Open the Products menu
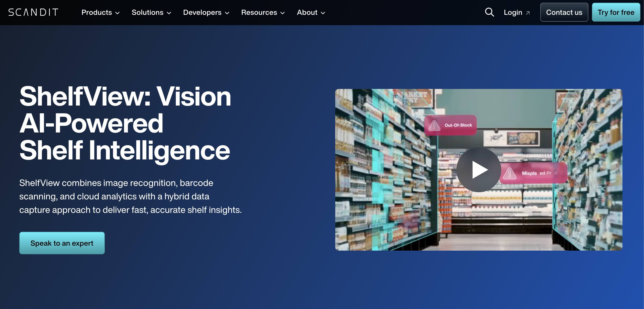 [101, 12]
